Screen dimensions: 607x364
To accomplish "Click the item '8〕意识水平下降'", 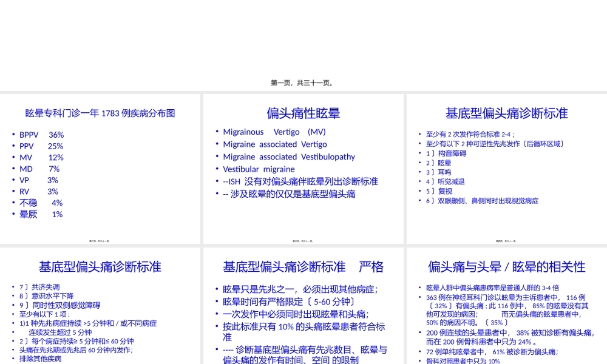I will tap(47, 296).
